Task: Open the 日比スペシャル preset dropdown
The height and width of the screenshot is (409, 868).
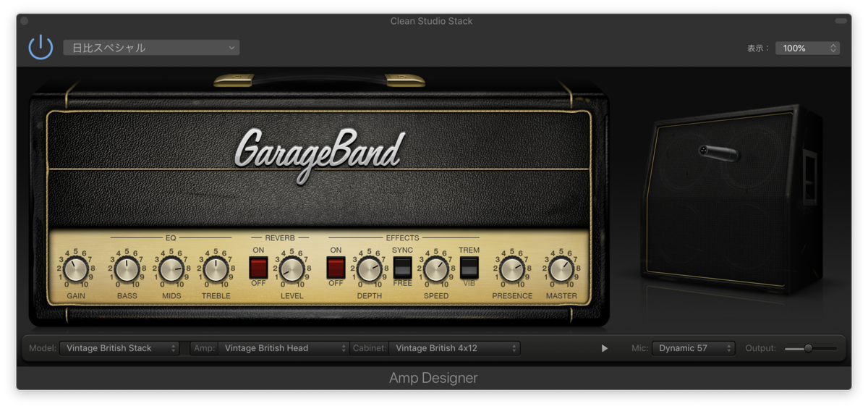Action: pyautogui.click(x=151, y=48)
